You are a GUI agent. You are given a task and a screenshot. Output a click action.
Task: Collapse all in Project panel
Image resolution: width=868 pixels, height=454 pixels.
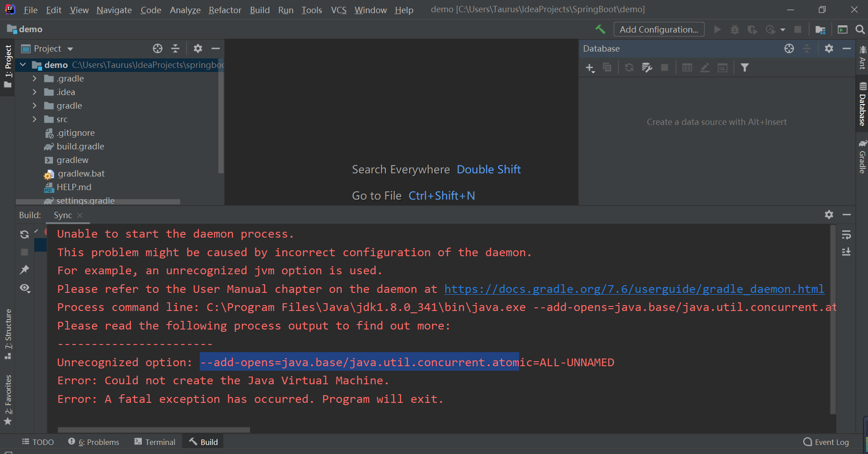(175, 48)
